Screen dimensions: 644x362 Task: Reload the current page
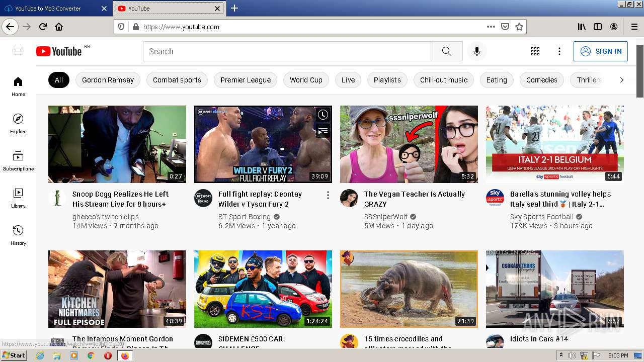click(43, 27)
